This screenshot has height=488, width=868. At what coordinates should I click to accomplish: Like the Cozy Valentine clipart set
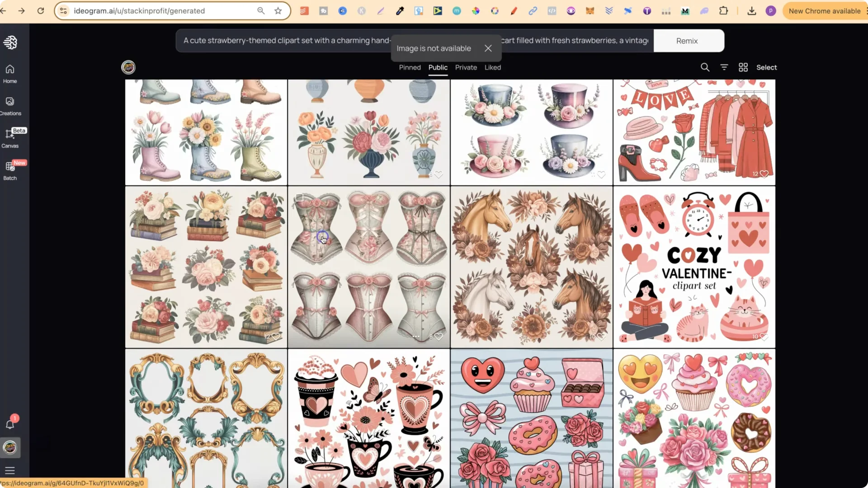tap(764, 337)
